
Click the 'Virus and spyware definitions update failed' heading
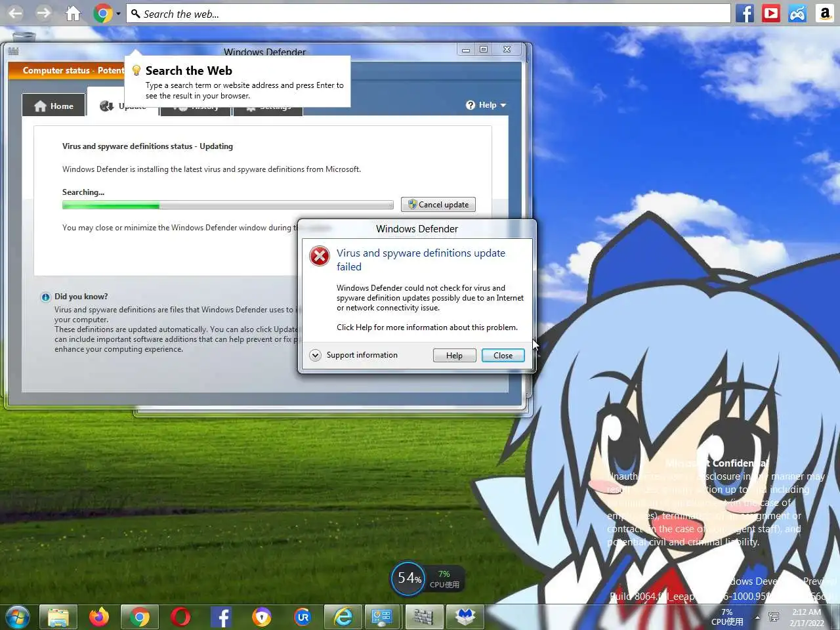coord(421,260)
